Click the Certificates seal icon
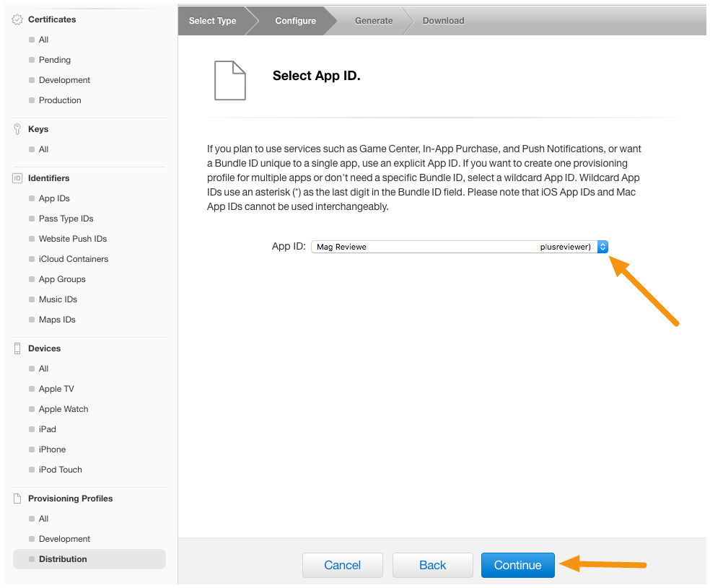Image resolution: width=710 pixels, height=588 pixels. point(17,19)
